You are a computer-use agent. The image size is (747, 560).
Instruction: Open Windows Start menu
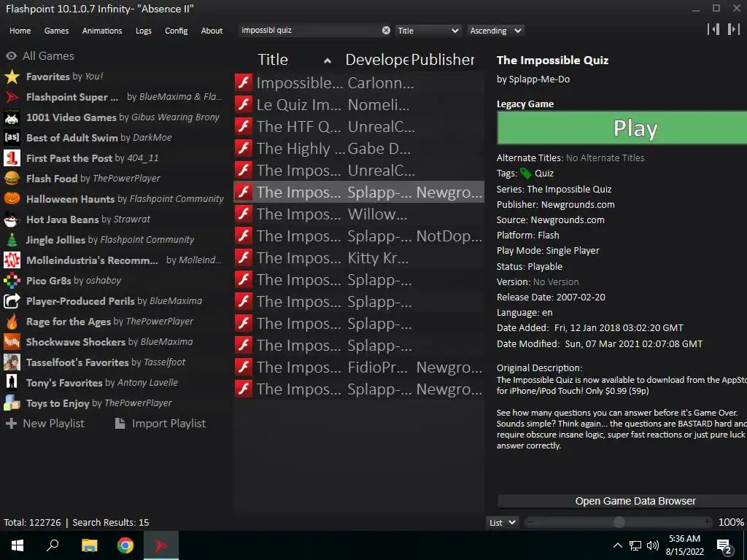coord(18,545)
